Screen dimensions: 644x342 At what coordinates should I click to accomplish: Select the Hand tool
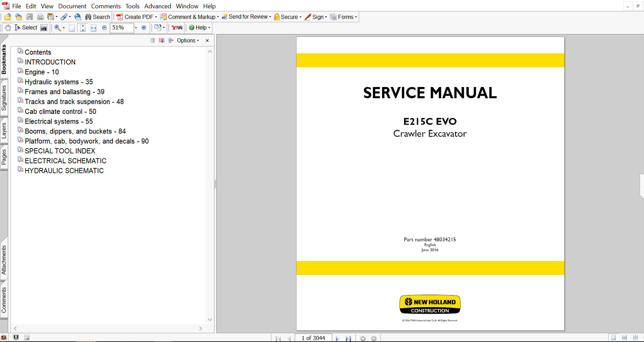(8, 28)
